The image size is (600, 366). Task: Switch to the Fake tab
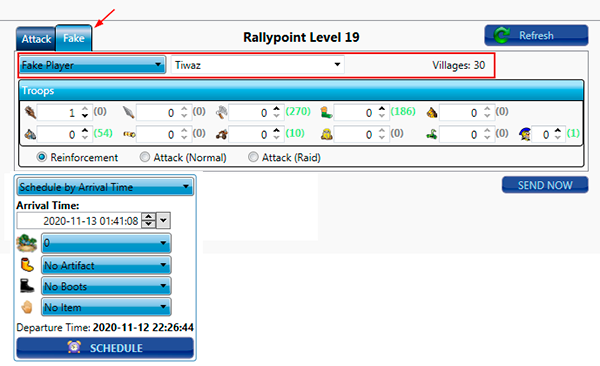pyautogui.click(x=74, y=38)
